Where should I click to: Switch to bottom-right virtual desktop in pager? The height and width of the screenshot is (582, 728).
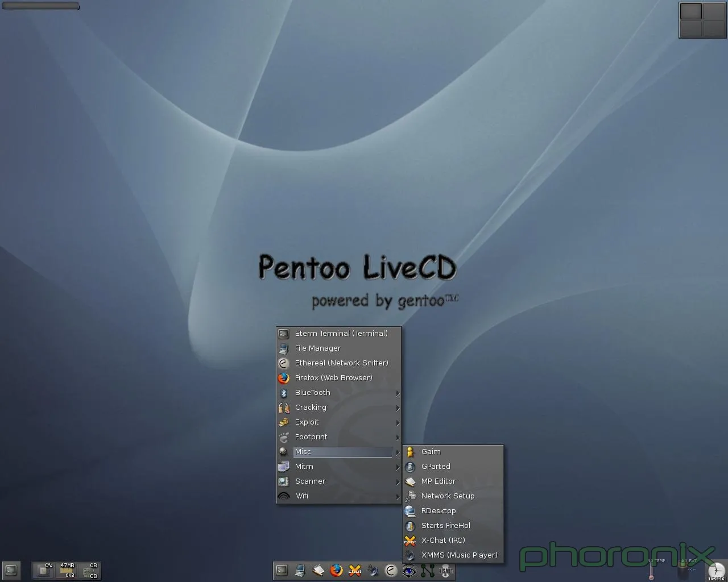[714, 28]
